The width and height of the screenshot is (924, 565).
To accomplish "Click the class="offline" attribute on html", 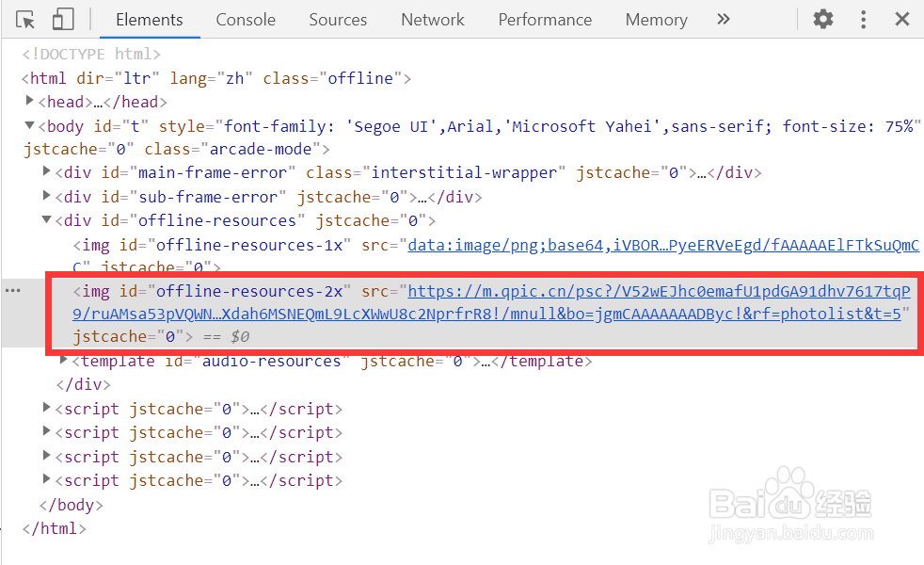I will tap(332, 78).
